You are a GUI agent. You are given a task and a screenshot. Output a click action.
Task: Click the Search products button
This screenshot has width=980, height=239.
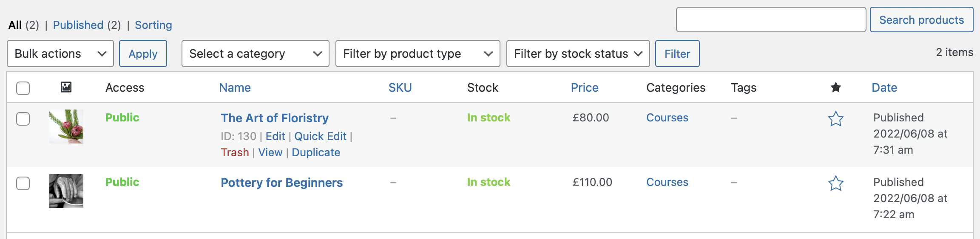coord(921,20)
